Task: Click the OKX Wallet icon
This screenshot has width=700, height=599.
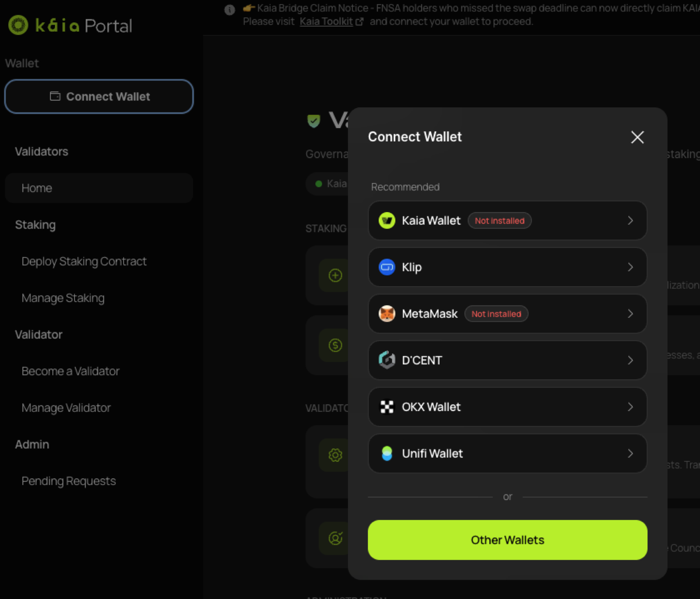Action: pos(386,407)
